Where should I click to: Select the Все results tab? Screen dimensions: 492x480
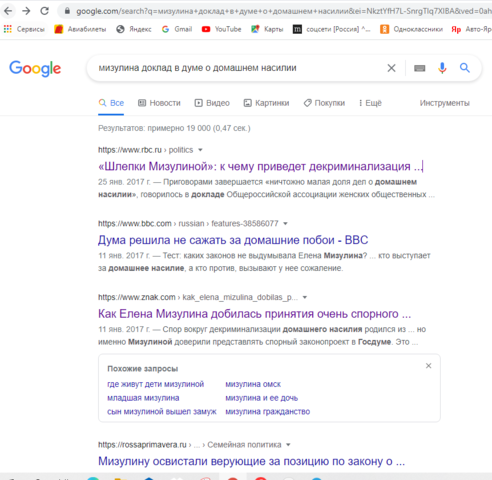coord(111,103)
